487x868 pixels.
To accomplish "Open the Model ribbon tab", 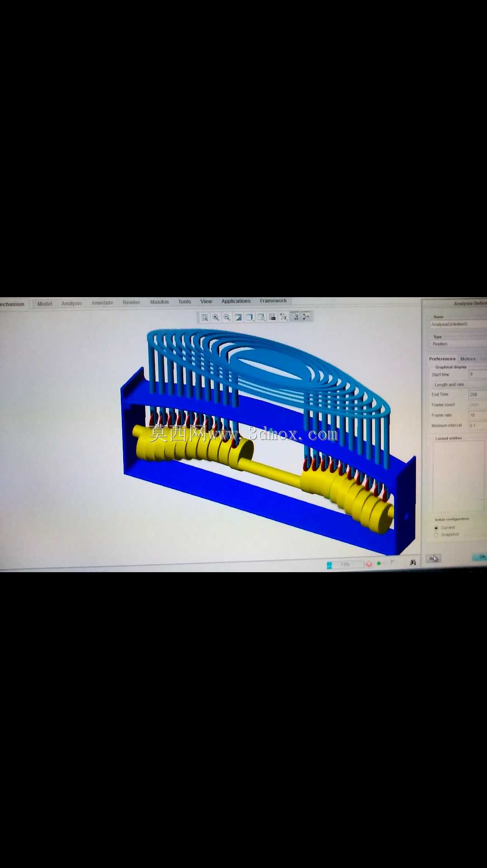I will (x=45, y=304).
